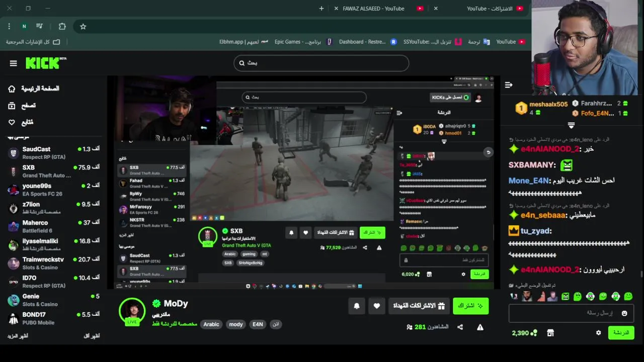Click meshaalx505 top gifter name
The height and width of the screenshot is (362, 644).
tap(548, 104)
